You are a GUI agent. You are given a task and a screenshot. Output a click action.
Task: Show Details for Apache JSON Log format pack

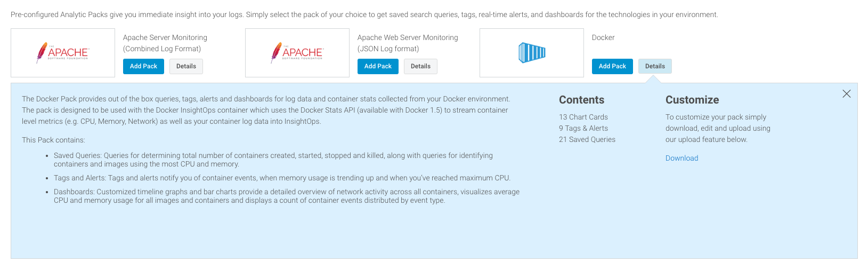point(420,66)
